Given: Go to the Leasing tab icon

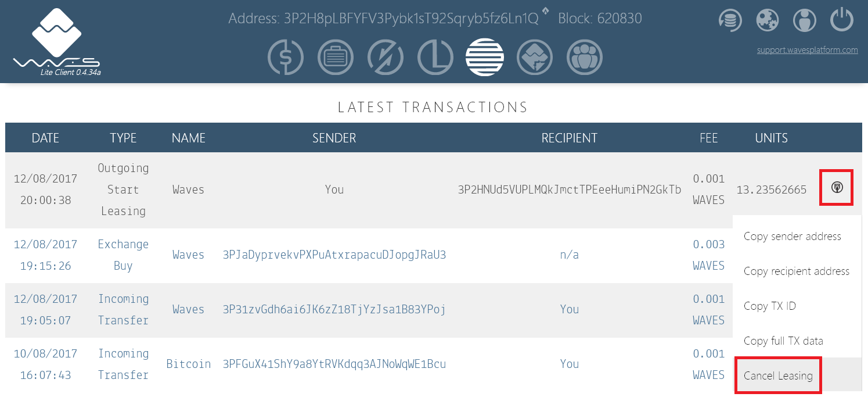Looking at the screenshot, I should pyautogui.click(x=435, y=58).
